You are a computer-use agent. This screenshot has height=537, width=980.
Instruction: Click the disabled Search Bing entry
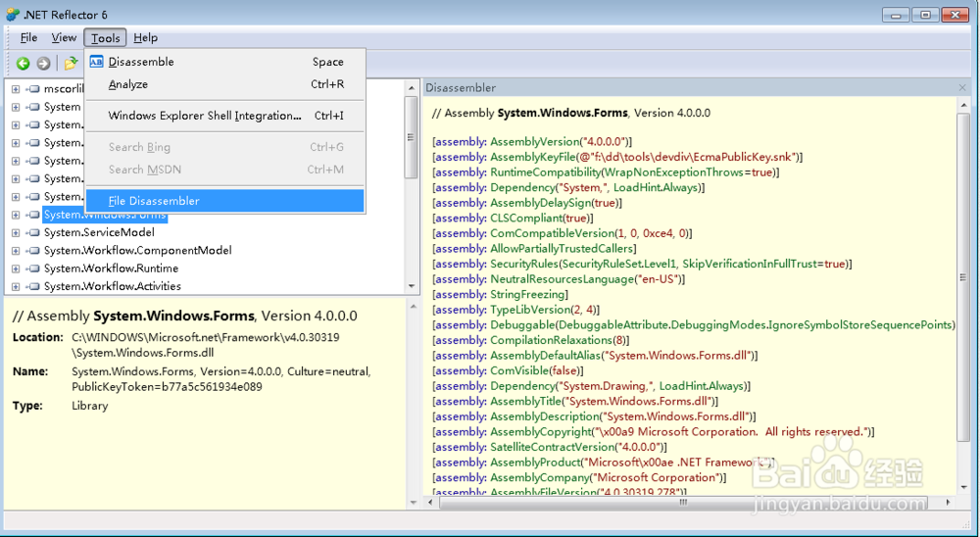click(225, 147)
